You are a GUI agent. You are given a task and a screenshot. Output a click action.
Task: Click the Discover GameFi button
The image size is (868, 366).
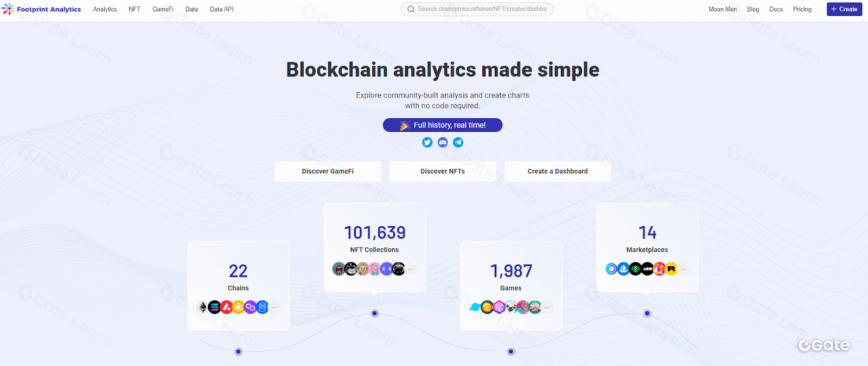pos(328,171)
